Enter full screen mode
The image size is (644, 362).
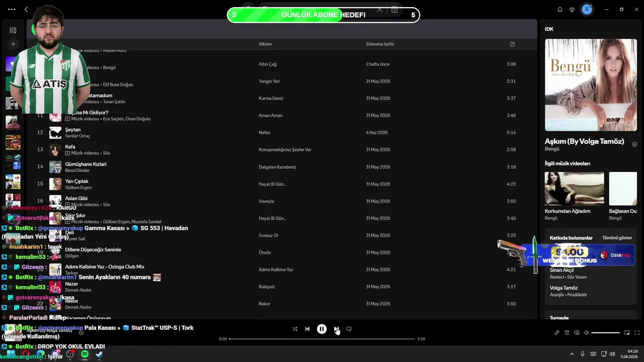(637, 333)
